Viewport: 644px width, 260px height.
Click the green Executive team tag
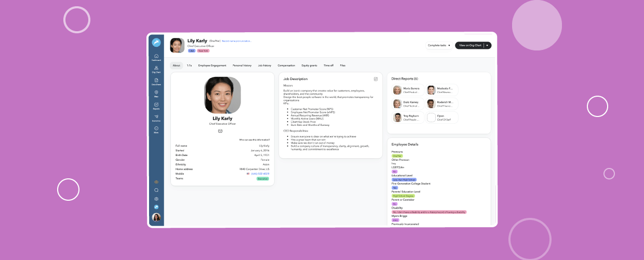(x=263, y=178)
